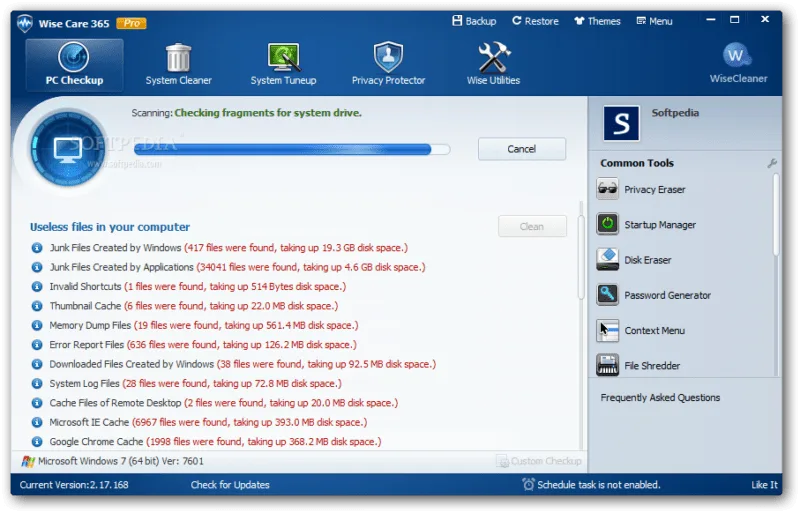
Task: Launch the File Shredder tool
Action: tap(638, 365)
